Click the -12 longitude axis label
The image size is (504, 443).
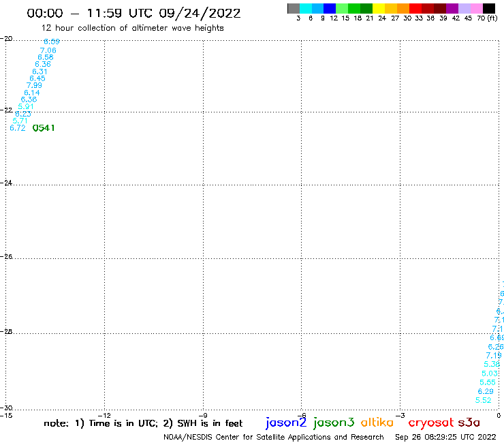[104, 415]
